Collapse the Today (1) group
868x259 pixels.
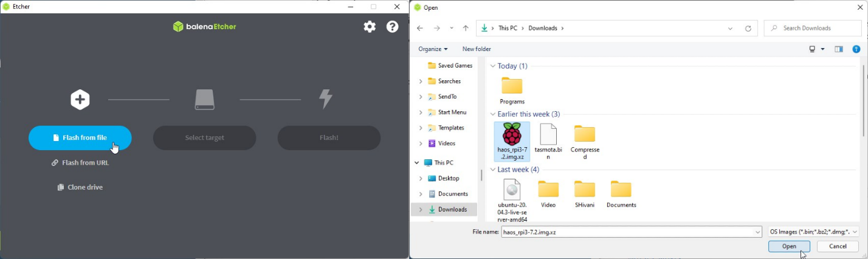[x=493, y=66]
